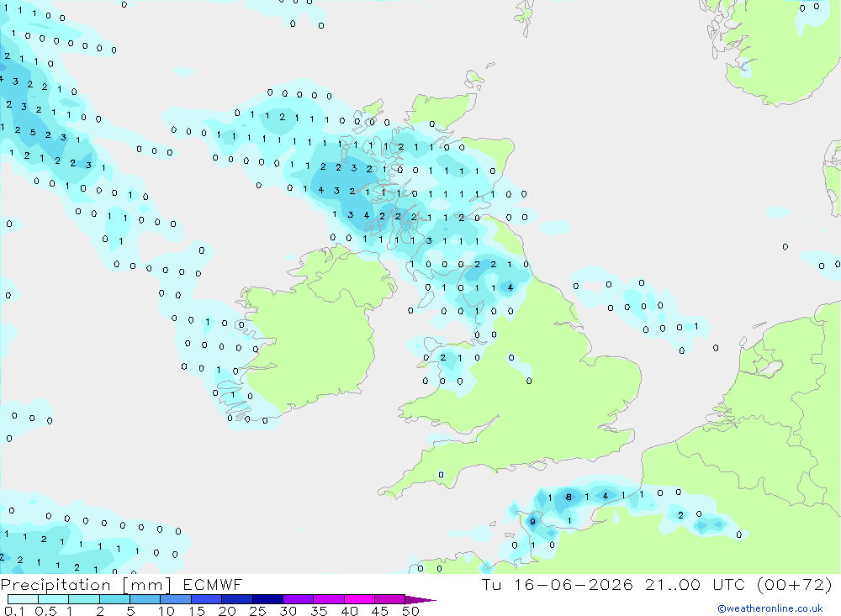Pick the lightest 0.1–0.5 mm legend swatch
Image resolution: width=841 pixels, height=616 pixels.
pos(23,599)
